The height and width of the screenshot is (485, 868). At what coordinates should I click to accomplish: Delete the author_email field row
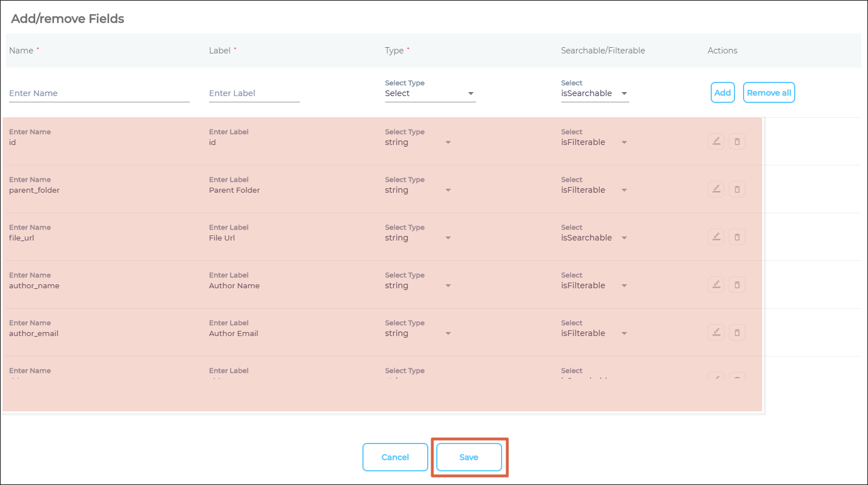pyautogui.click(x=737, y=333)
